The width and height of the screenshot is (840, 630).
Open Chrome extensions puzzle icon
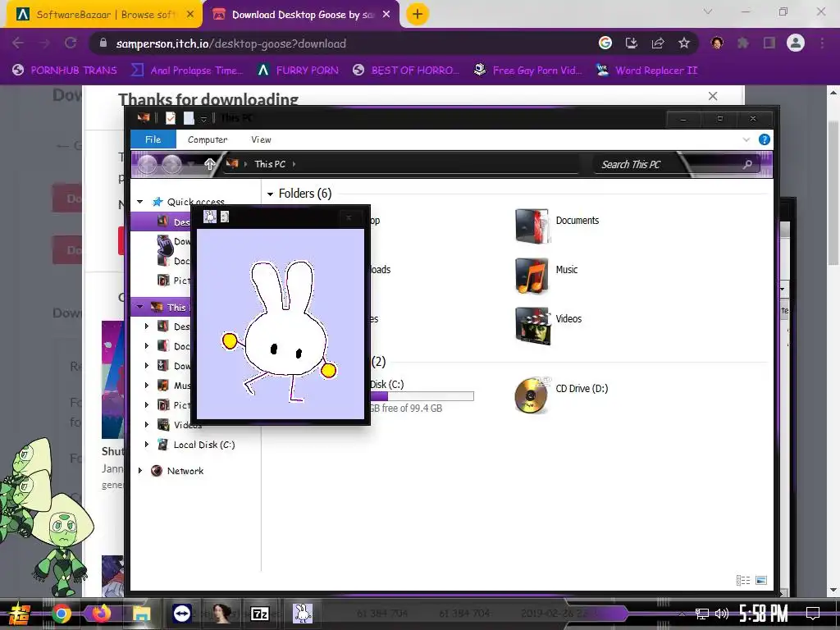(x=743, y=43)
